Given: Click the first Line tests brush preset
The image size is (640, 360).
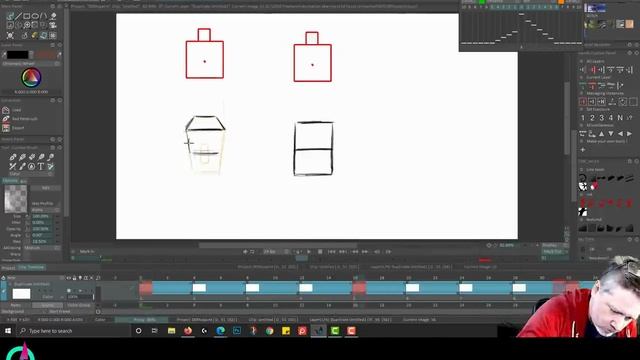Looking at the screenshot, I should pos(583,178).
